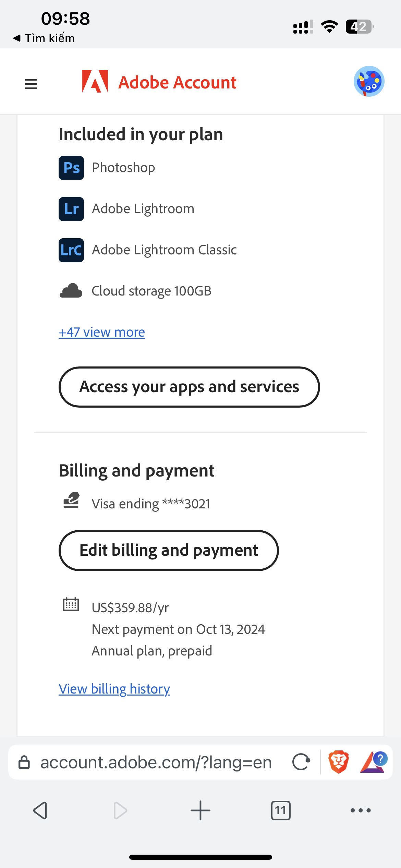Go back to previous page
Viewport: 401px width, 868px height.
point(40,811)
